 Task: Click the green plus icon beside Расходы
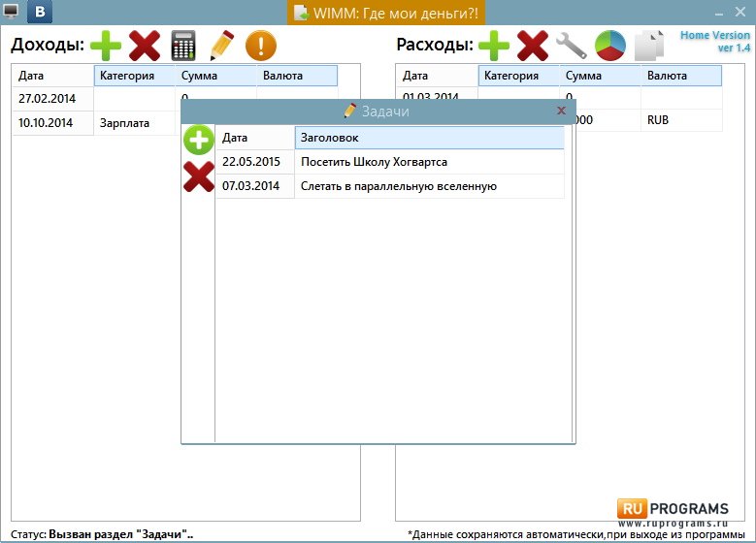coord(494,46)
